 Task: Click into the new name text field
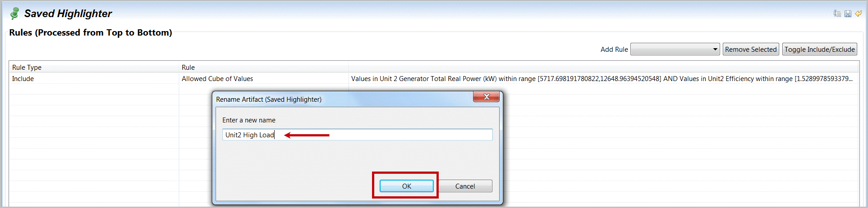point(383,135)
